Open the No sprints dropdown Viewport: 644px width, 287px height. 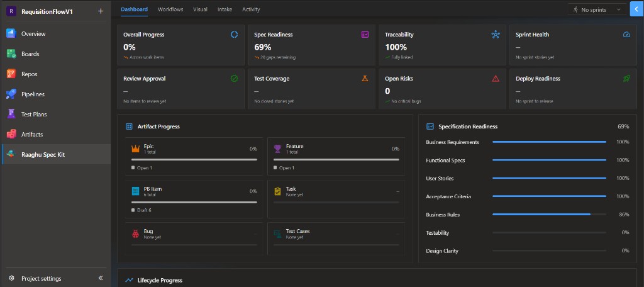[x=597, y=9]
